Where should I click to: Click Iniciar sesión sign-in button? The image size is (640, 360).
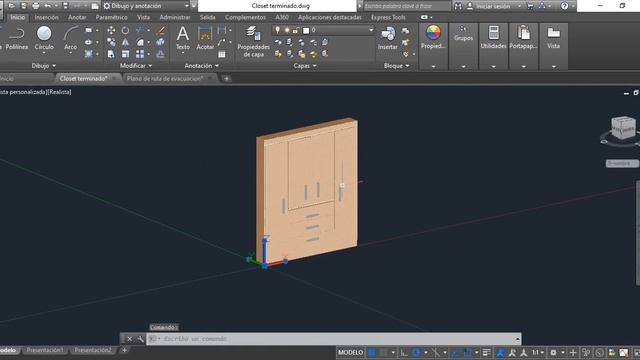(x=493, y=6)
